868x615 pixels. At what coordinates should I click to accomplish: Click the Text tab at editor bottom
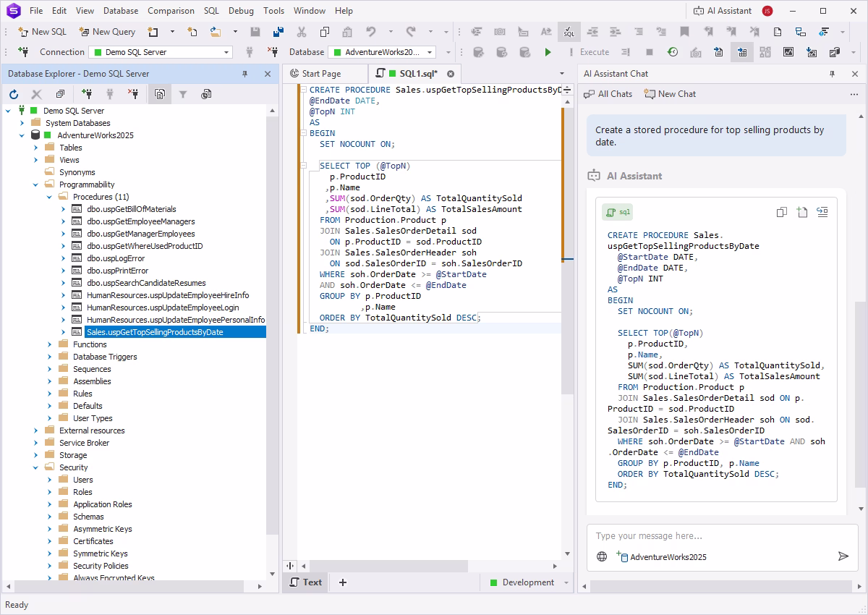click(305, 582)
